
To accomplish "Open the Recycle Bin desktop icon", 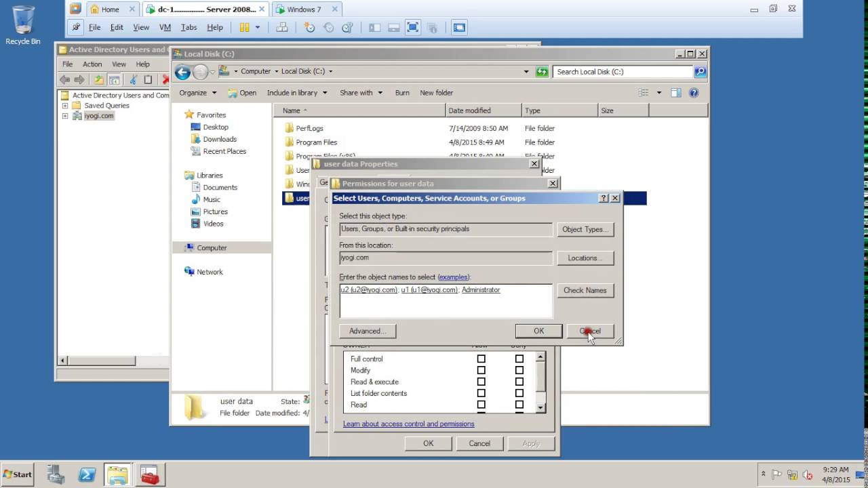I will 22,26.
